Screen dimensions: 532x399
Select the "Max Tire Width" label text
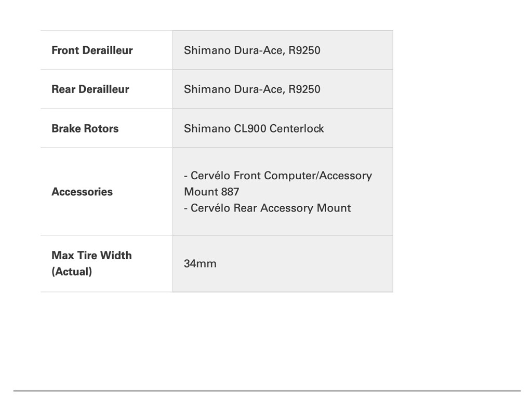(x=91, y=256)
